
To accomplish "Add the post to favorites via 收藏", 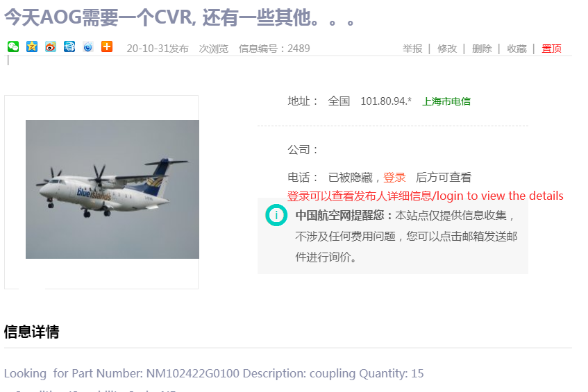I will (x=516, y=49).
